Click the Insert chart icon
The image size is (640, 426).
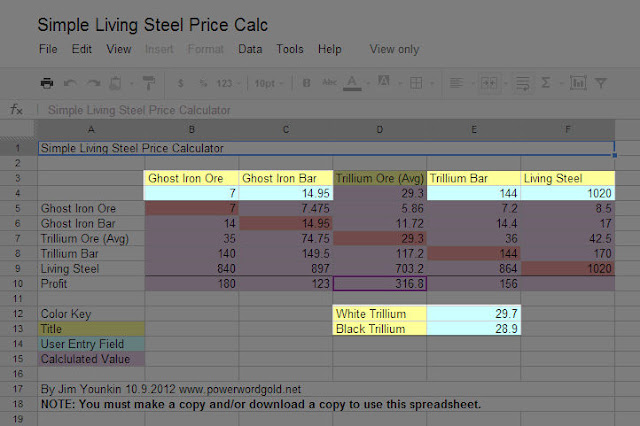577,83
